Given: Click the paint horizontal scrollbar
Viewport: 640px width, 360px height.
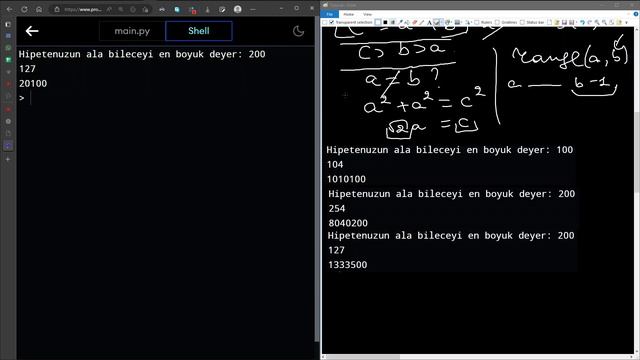Looking at the screenshot, I should [363, 357].
